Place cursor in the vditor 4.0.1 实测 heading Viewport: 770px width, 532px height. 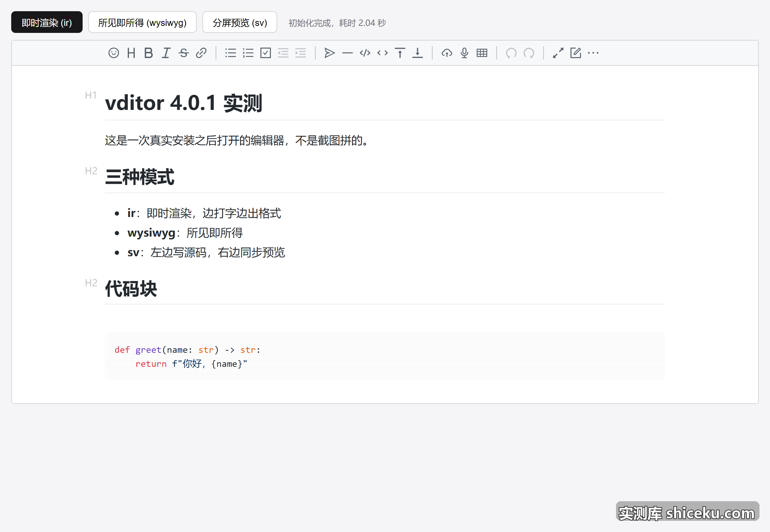(184, 103)
